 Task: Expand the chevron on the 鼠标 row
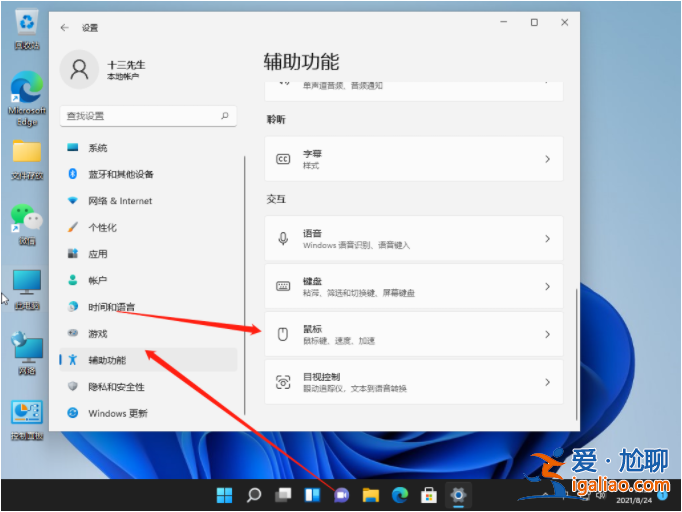coord(548,335)
